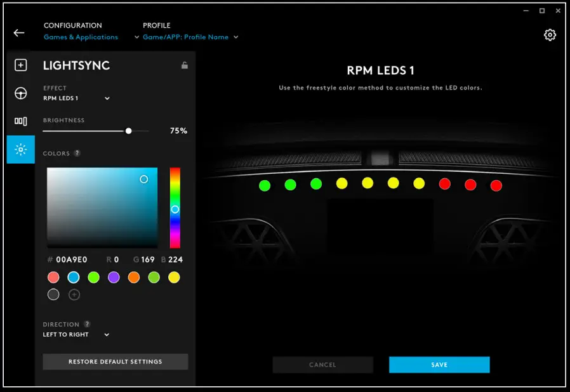This screenshot has width=570, height=392.
Task: Select the PROFILE menu item
Action: (156, 25)
